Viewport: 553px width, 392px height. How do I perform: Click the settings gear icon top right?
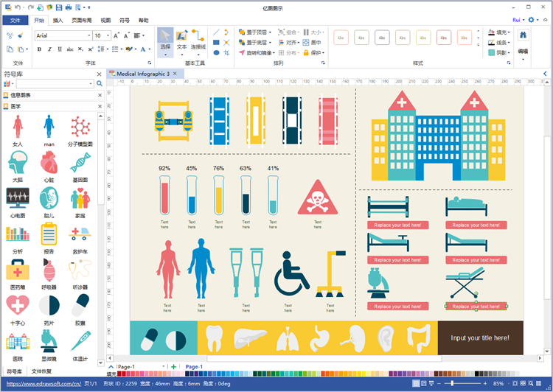(531, 20)
